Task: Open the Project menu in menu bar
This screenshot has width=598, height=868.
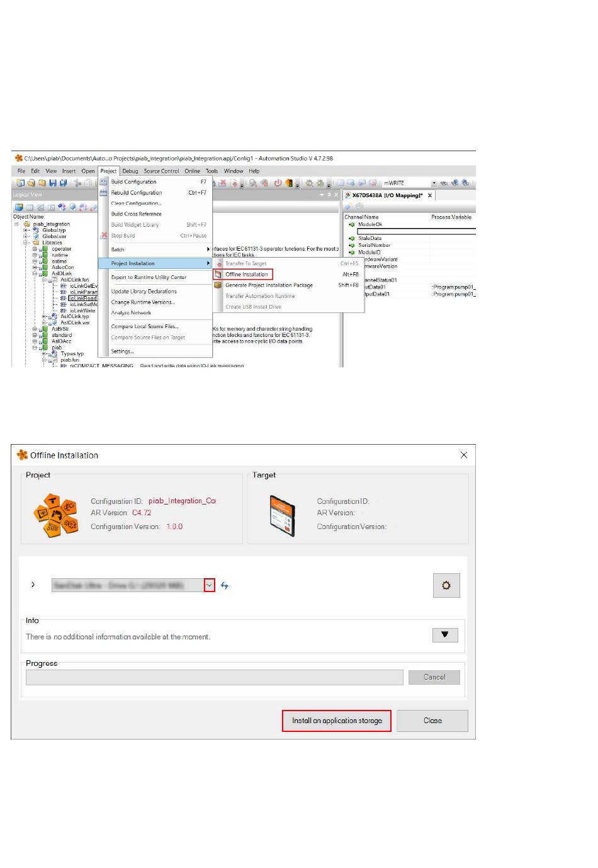Action: click(108, 171)
